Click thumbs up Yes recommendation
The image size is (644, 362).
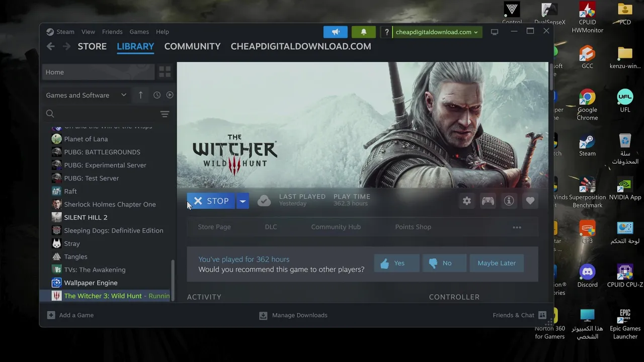point(396,263)
